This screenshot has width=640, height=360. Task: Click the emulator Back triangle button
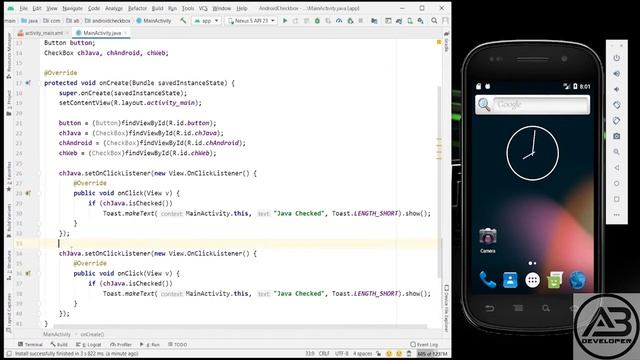tap(616, 167)
